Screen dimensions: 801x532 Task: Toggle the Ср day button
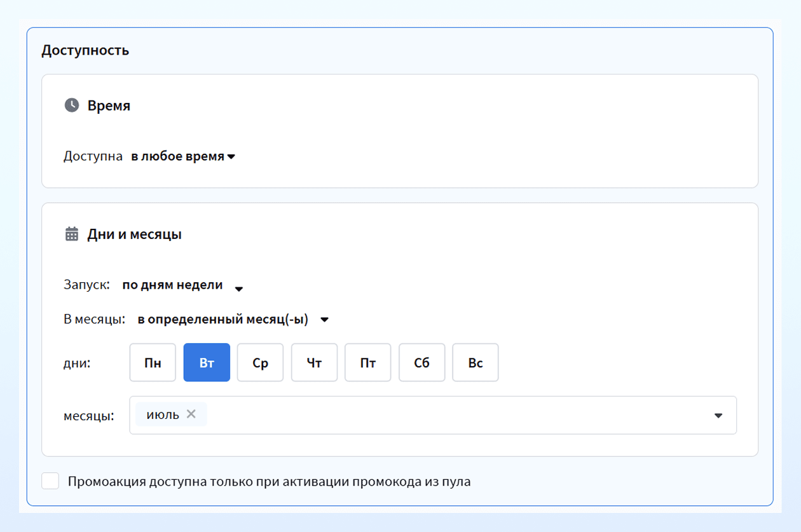[260, 363]
